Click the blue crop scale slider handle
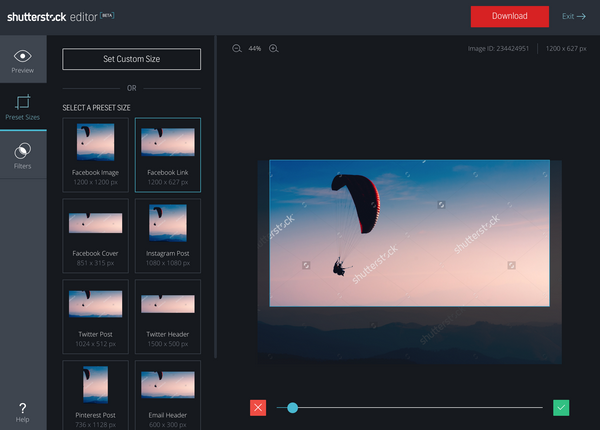Viewport: 600px width, 430px height. 292,407
